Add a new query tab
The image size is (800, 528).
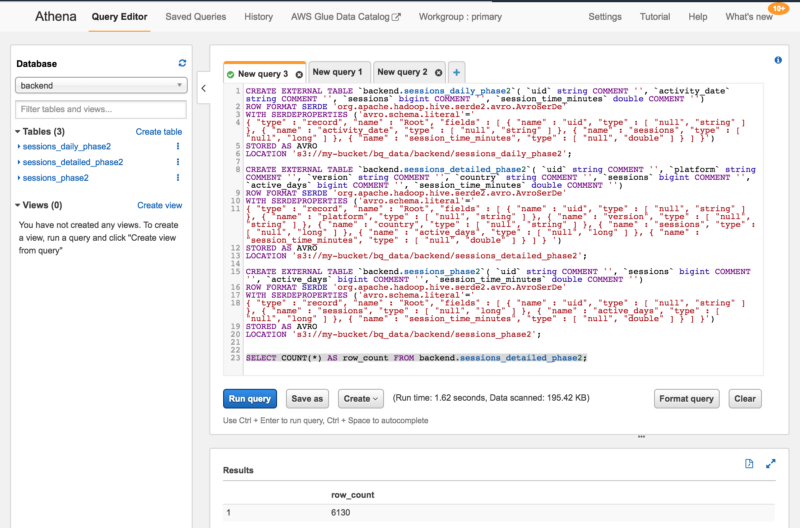(456, 73)
